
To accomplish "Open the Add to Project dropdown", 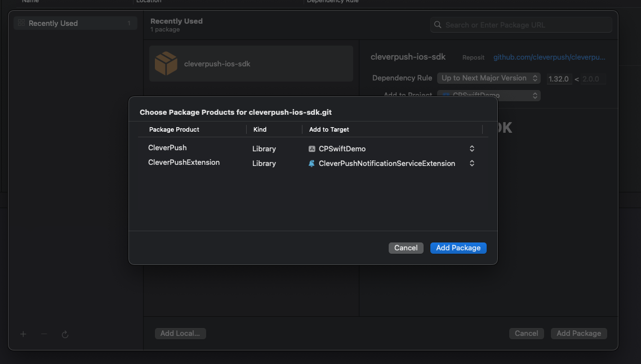I will (489, 96).
